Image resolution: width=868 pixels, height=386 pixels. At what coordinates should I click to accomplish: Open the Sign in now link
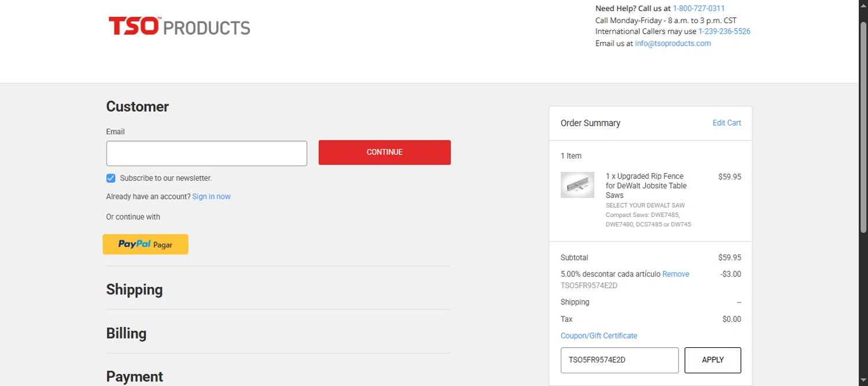tap(211, 197)
